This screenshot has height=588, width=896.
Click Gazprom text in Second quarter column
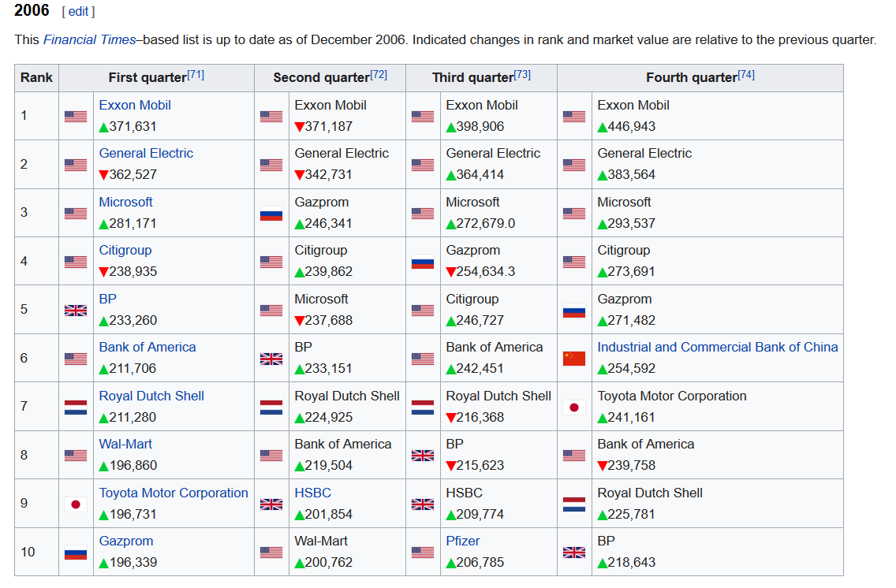click(321, 202)
